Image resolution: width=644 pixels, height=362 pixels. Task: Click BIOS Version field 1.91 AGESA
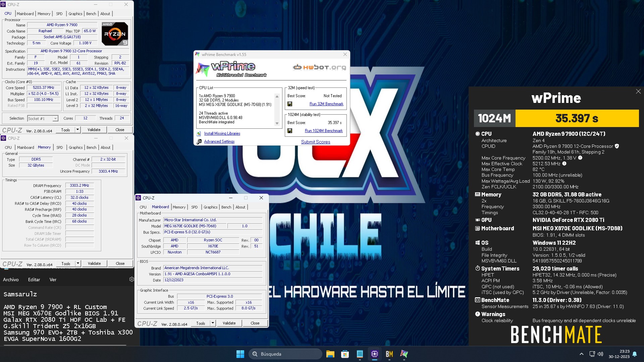tap(213, 274)
